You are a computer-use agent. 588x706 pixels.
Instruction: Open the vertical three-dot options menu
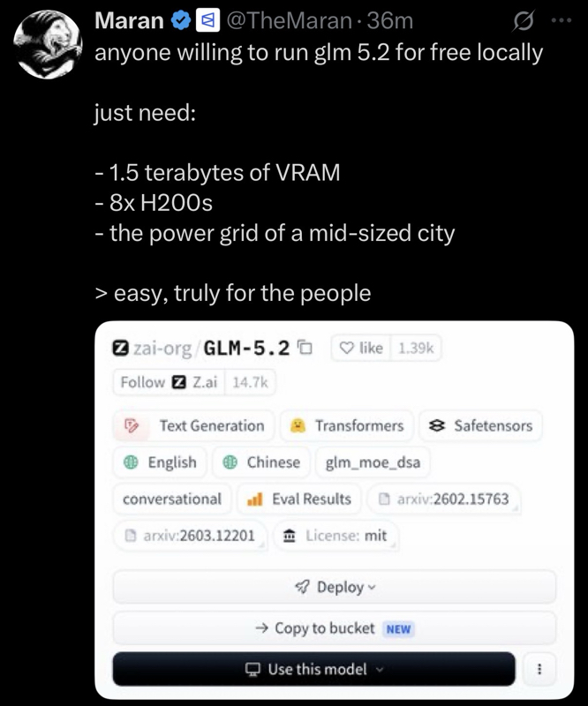click(x=539, y=669)
